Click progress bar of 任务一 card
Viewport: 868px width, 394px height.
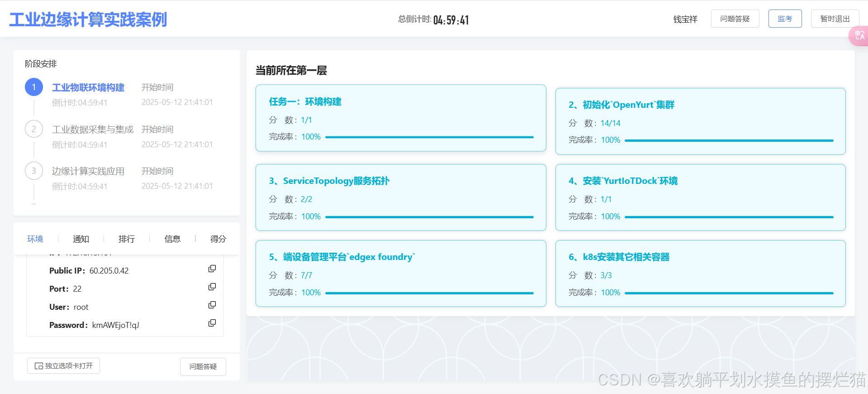tap(429, 137)
